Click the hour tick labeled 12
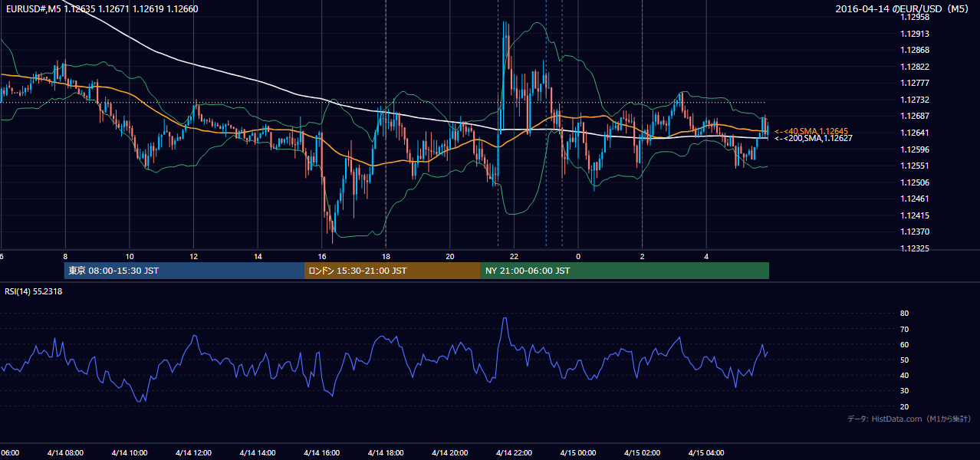 click(194, 256)
